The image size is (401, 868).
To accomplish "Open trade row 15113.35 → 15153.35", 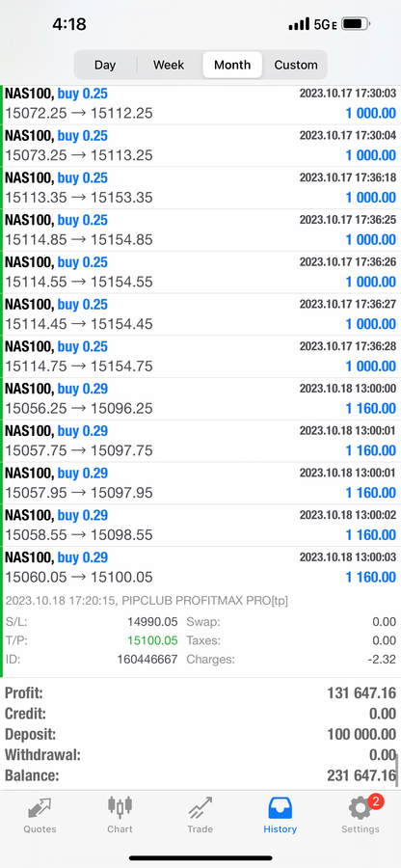I will [201, 188].
